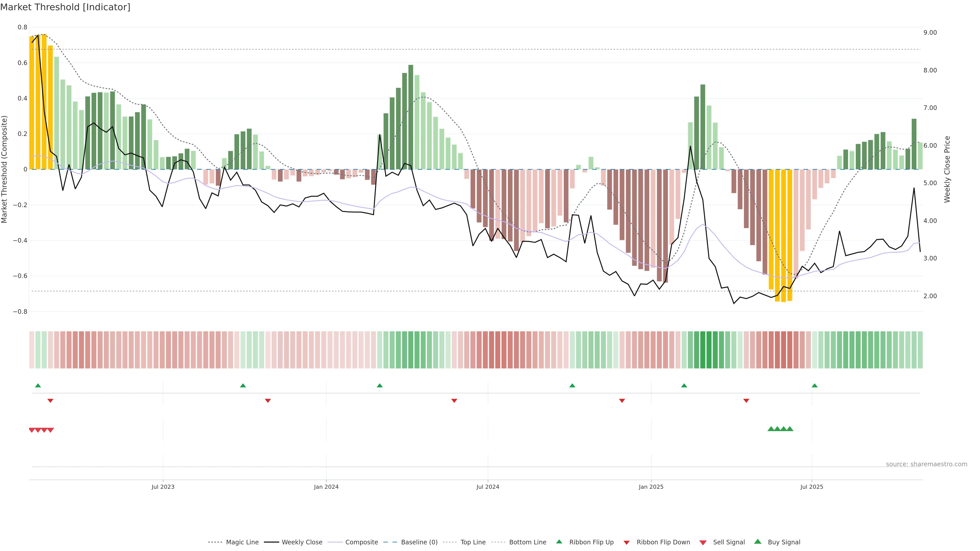Click the rightmost green Buy Signal triangle
This screenshot has height=551, width=980.
[x=790, y=429]
